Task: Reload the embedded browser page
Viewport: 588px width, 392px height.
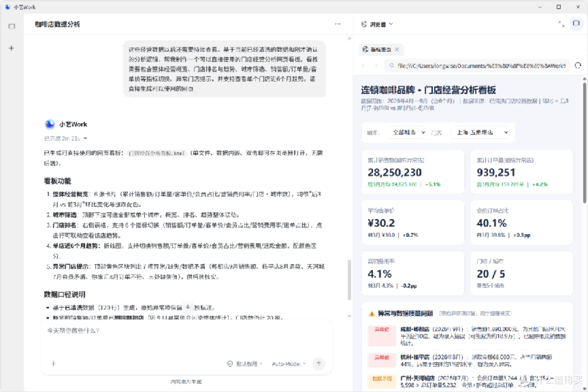Action: click(578, 66)
